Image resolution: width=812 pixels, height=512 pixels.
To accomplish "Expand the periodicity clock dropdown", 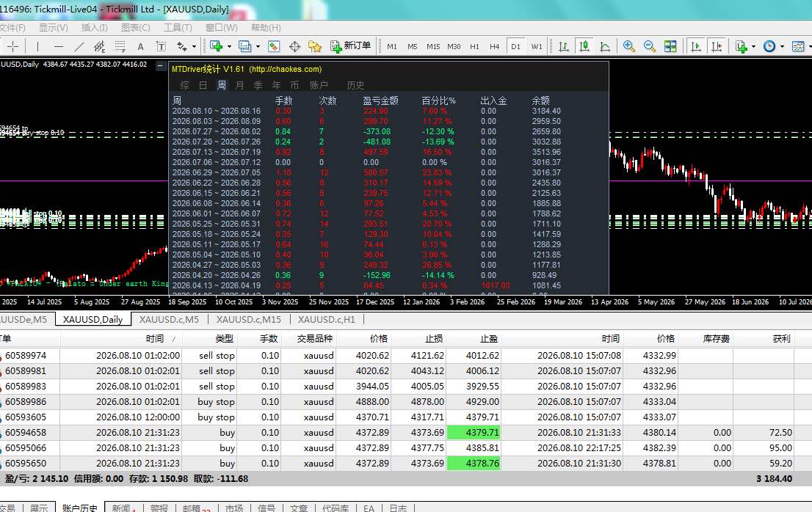I will coord(782,46).
